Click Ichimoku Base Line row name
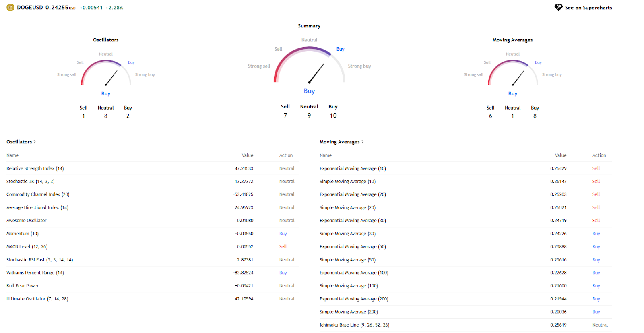644x333 pixels. tap(354, 325)
